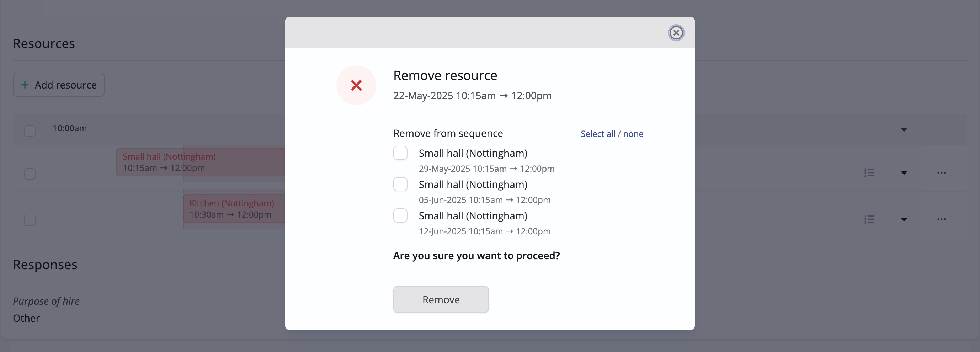Click the 10:00am time label

(x=70, y=128)
